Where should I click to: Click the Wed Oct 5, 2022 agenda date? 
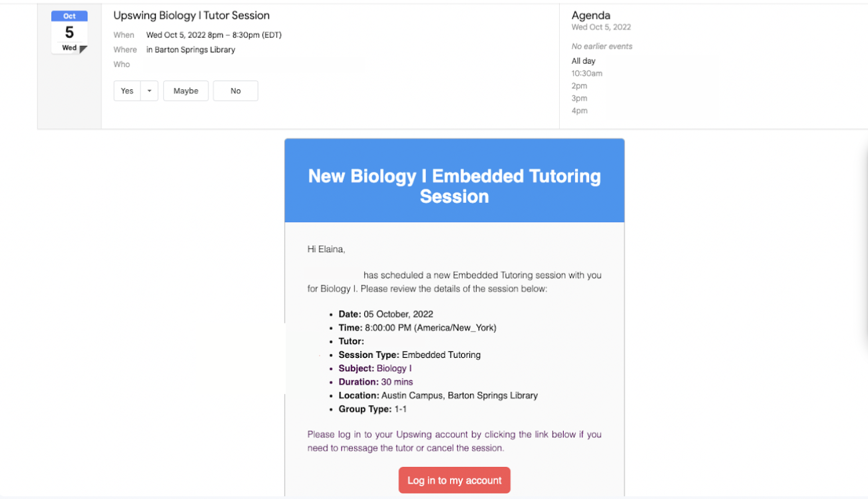pyautogui.click(x=601, y=27)
